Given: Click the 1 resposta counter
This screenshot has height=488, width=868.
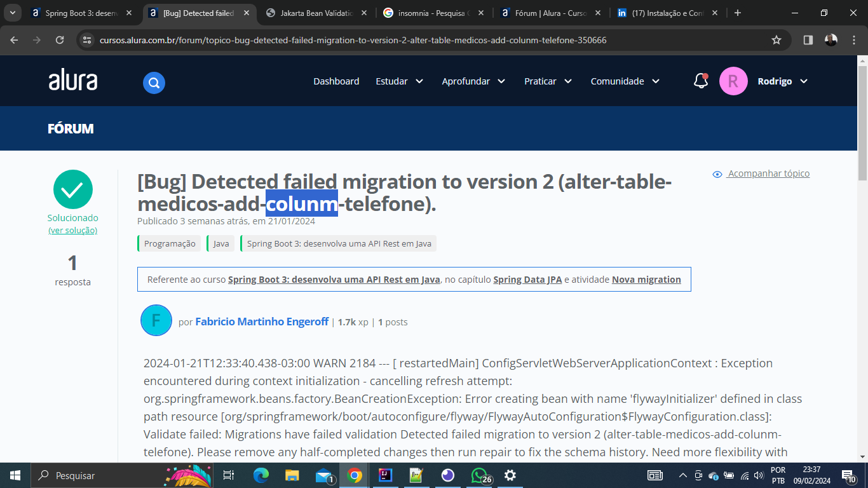Looking at the screenshot, I should point(72,270).
